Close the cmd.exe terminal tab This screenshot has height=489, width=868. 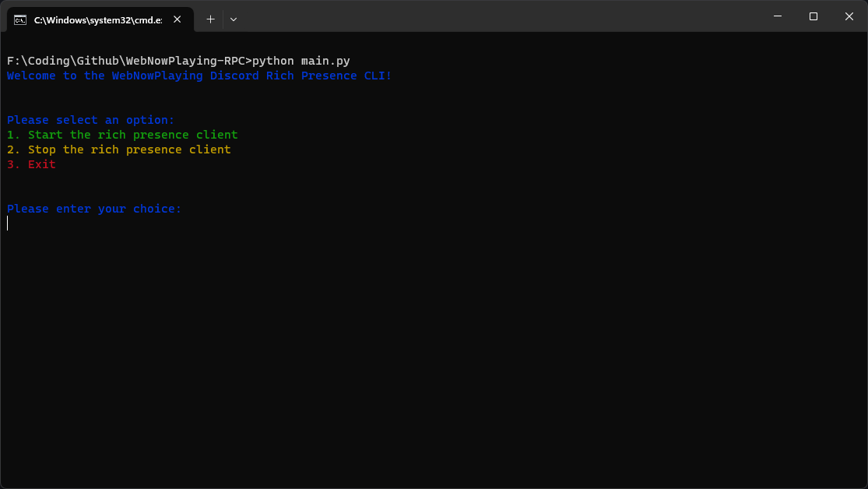pos(177,19)
